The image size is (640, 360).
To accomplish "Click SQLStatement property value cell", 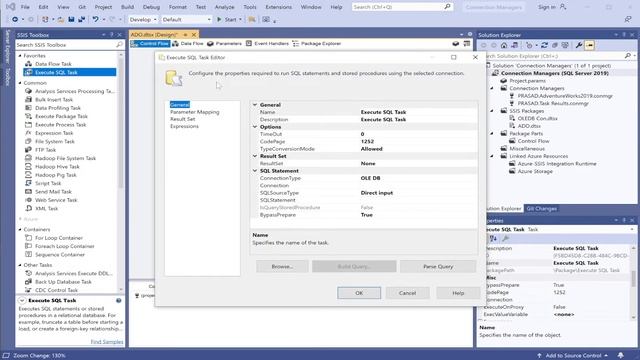I will (418, 200).
